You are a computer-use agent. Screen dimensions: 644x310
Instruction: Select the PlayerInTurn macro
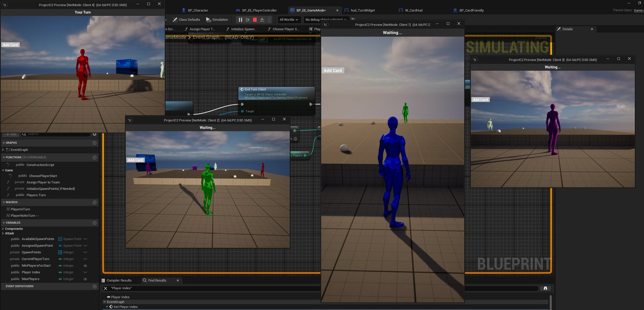click(x=20, y=209)
